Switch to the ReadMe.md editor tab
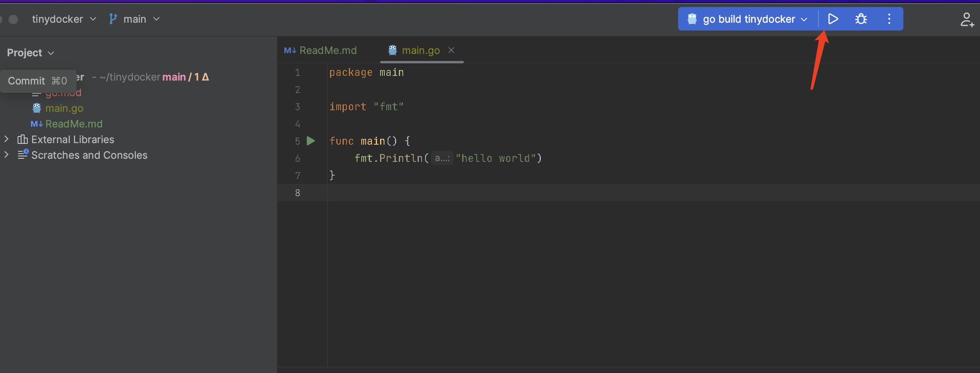Screen dimensions: 980x373 (x=327, y=50)
